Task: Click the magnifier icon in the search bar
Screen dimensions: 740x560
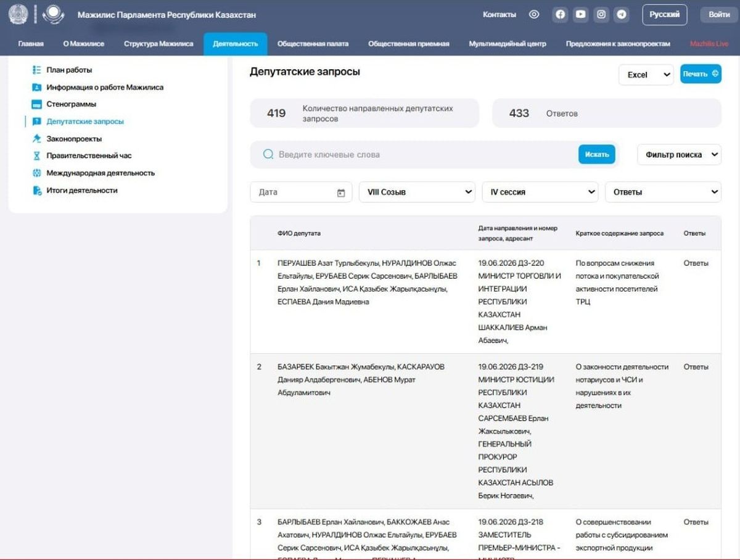Action: point(268,154)
